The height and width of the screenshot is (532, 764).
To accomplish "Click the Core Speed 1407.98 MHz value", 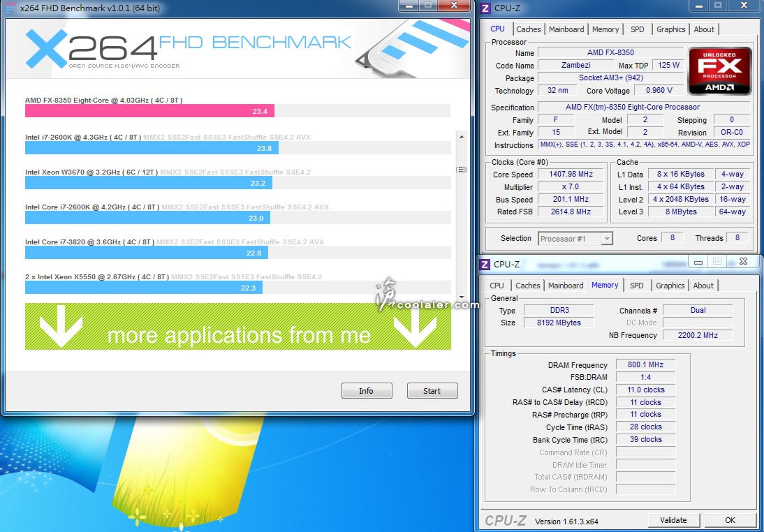I will 571,174.
